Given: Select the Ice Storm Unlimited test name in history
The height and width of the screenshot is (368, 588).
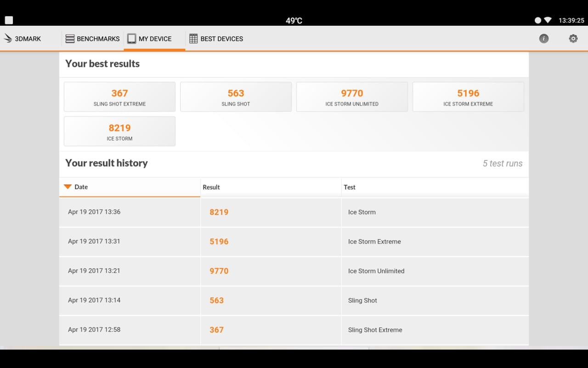Looking at the screenshot, I should click(x=376, y=271).
